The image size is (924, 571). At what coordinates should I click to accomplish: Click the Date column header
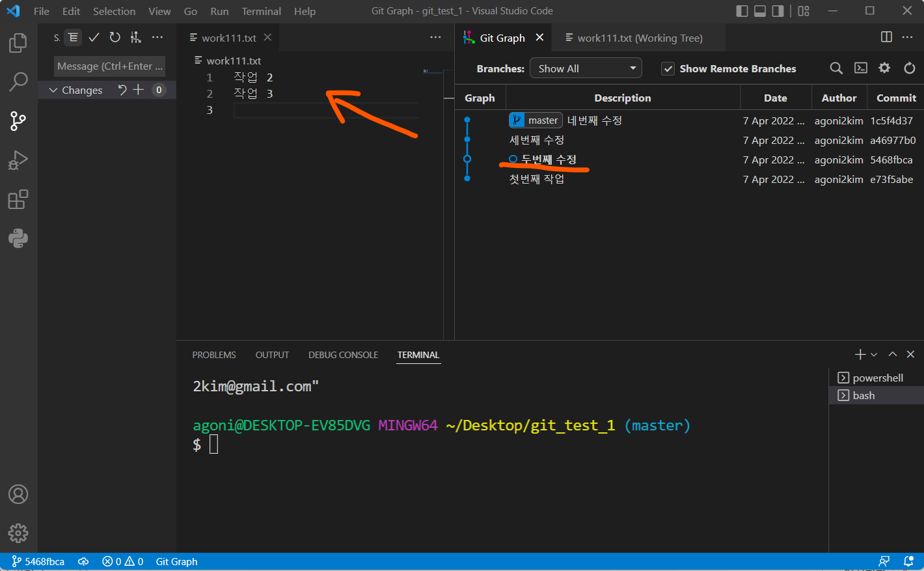tap(776, 98)
